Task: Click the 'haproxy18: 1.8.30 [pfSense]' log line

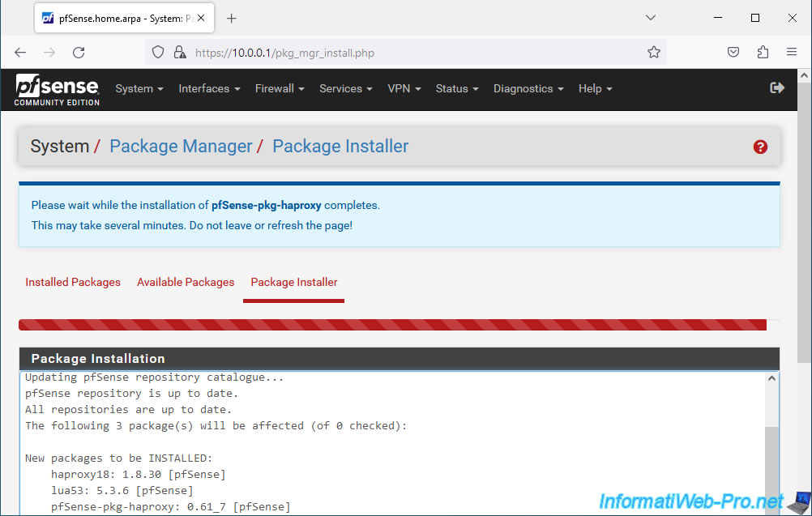Action: tap(139, 474)
